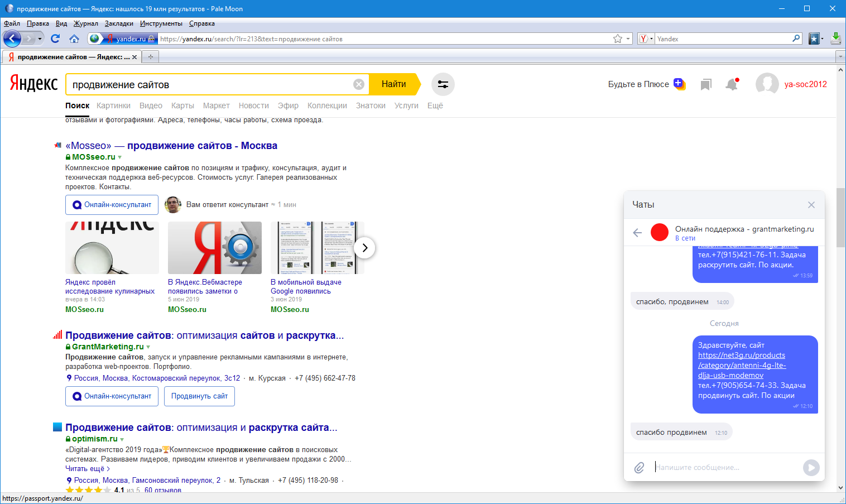This screenshot has height=504, width=846.
Task: Switch to Маркет search tab
Action: (x=217, y=105)
